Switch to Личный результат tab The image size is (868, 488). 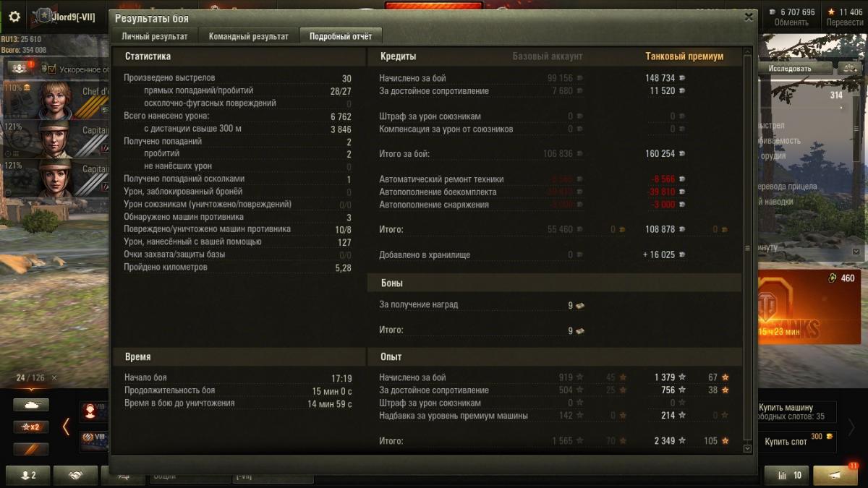(x=155, y=36)
